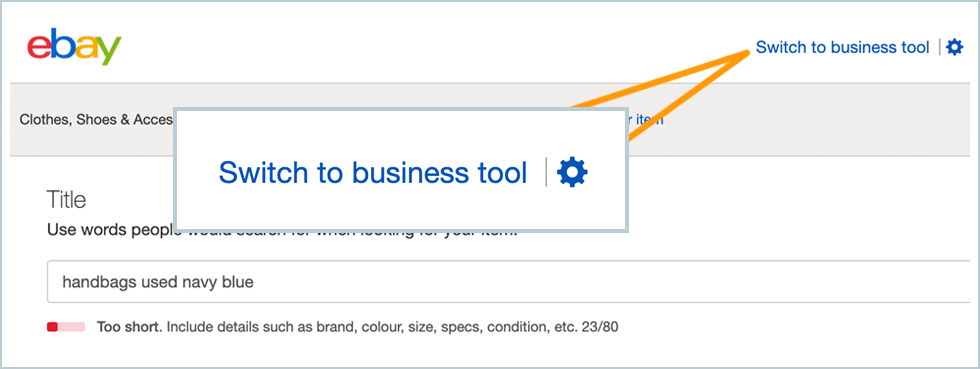Click the bold Too short warning text
Viewport: 980px width, 369px height.
(129, 326)
